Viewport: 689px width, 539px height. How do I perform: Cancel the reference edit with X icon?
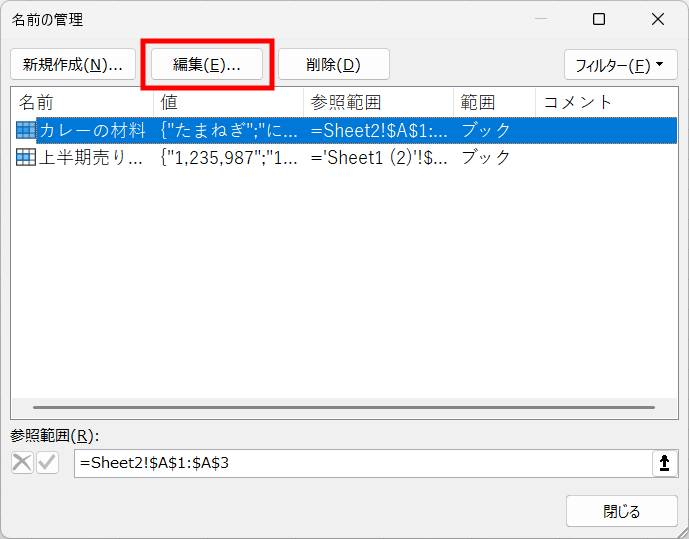[x=22, y=463]
